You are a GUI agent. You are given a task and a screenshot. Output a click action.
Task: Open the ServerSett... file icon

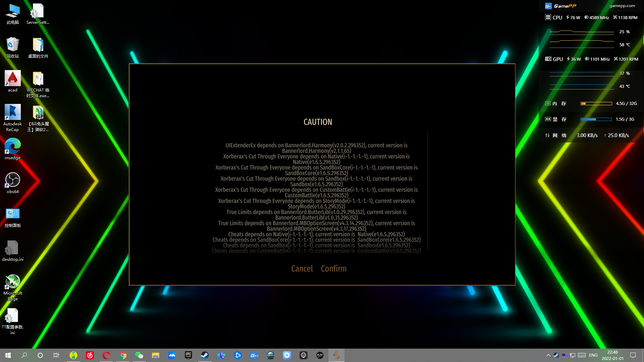point(38,14)
